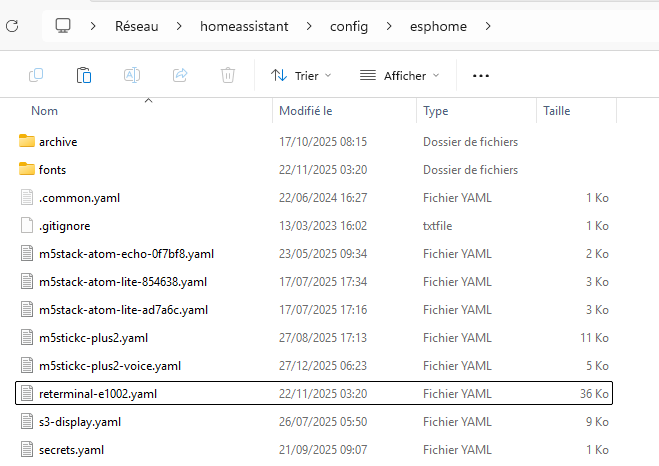Image resolution: width=659 pixels, height=466 pixels.
Task: Click the Rename icon in toolbar
Action: (132, 75)
